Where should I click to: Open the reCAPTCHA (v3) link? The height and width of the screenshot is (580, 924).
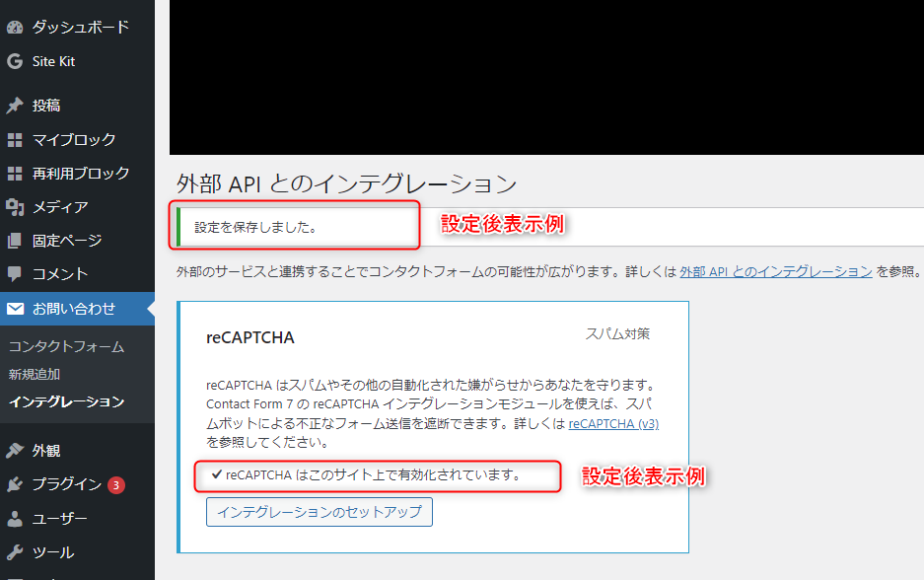(613, 424)
